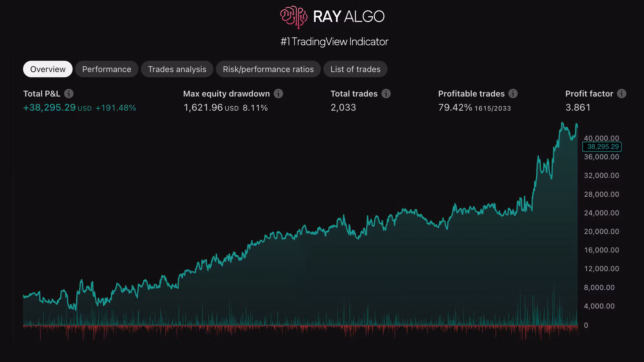Click the 12,000.00 axis label
The height and width of the screenshot is (362, 644).
coord(602,268)
